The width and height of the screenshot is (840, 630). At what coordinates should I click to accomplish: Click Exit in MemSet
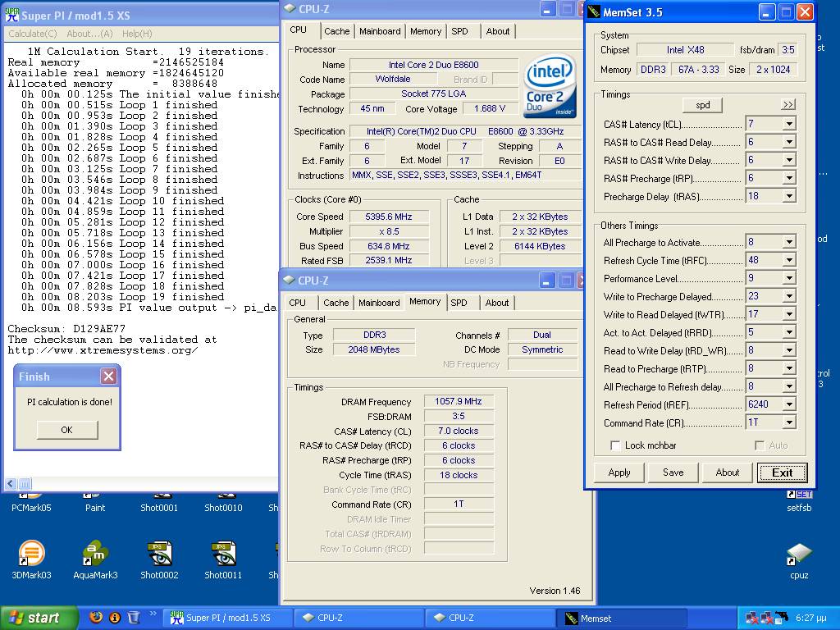(782, 472)
